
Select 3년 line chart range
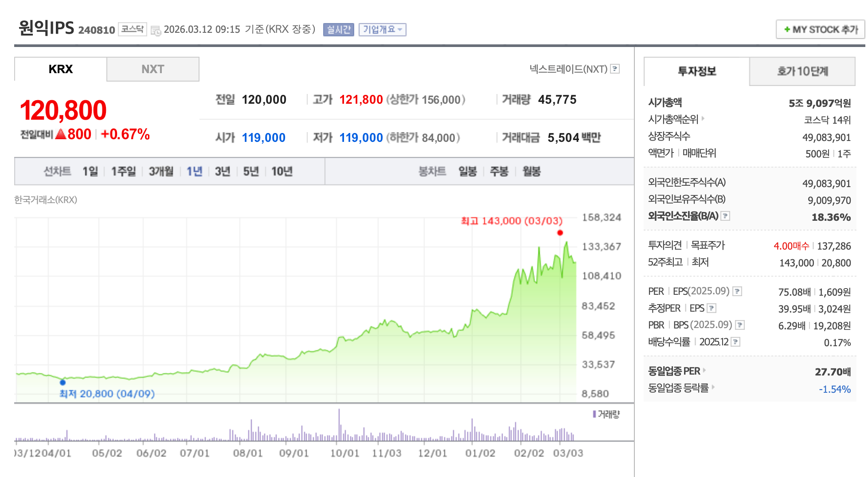pyautogui.click(x=223, y=172)
